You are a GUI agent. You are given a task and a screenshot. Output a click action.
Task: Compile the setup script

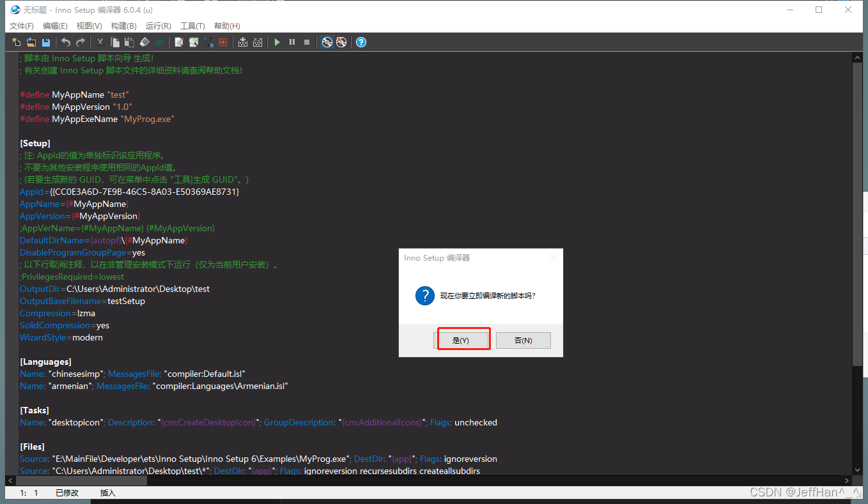tap(327, 42)
